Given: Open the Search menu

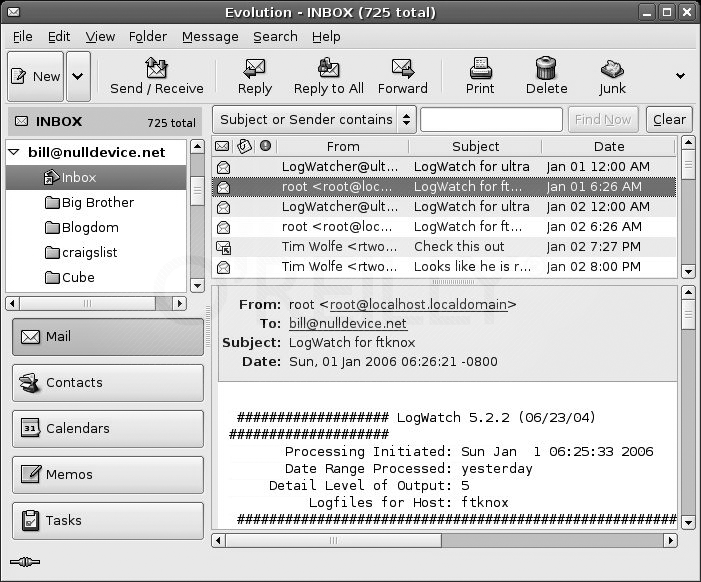Looking at the screenshot, I should click(x=275, y=37).
